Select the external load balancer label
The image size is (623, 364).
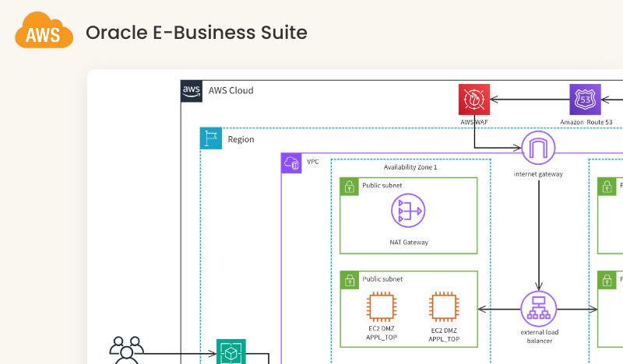(x=540, y=336)
